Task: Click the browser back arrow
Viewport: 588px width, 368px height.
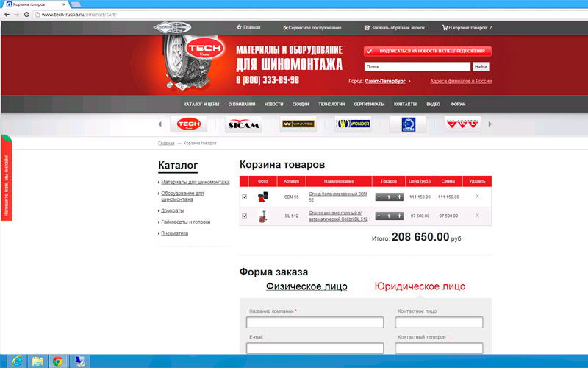Action: 6,15
